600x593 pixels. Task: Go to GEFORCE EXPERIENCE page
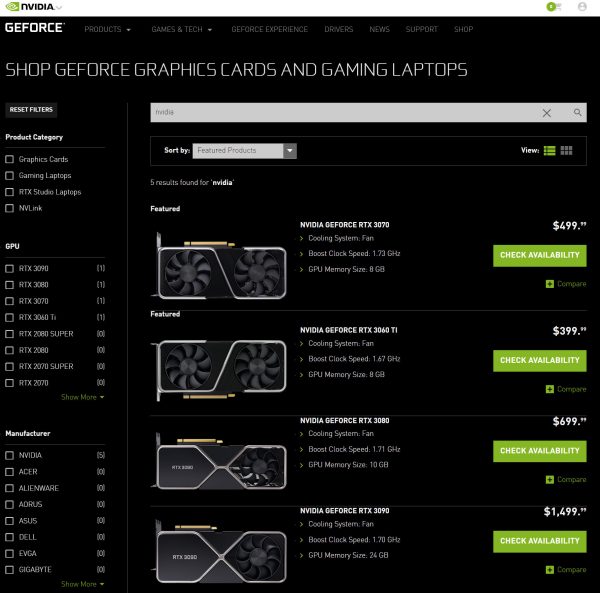[x=269, y=29]
